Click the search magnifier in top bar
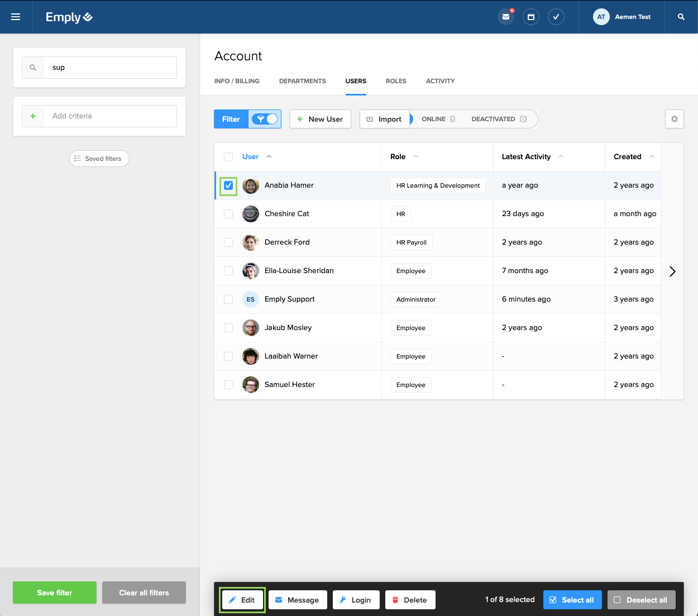This screenshot has height=616, width=698. tap(681, 17)
